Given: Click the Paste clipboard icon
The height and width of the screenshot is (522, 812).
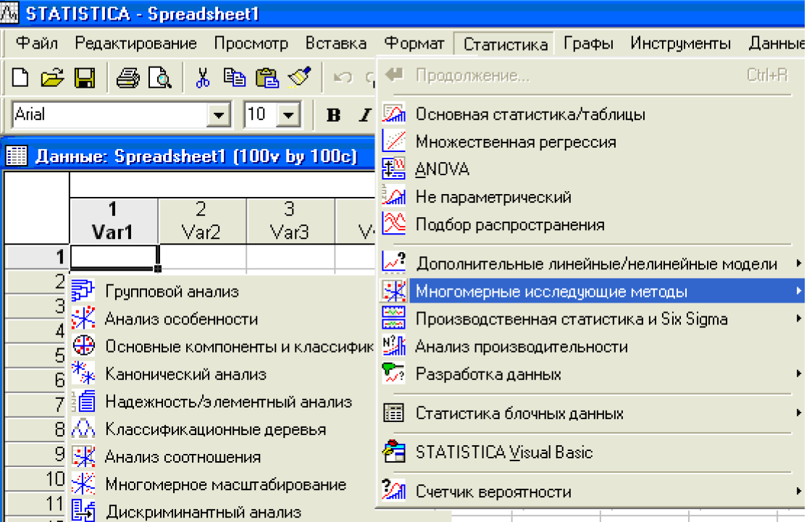Looking at the screenshot, I should pos(267,77).
